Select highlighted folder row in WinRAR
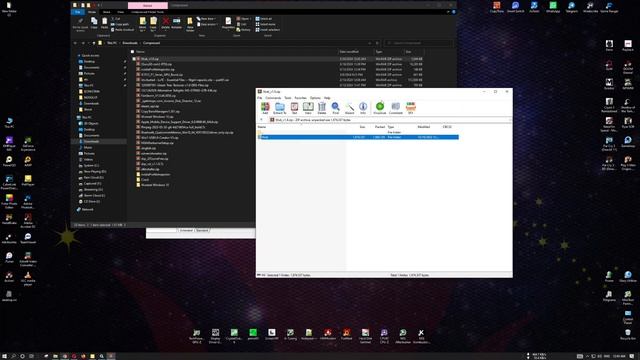 [358, 137]
